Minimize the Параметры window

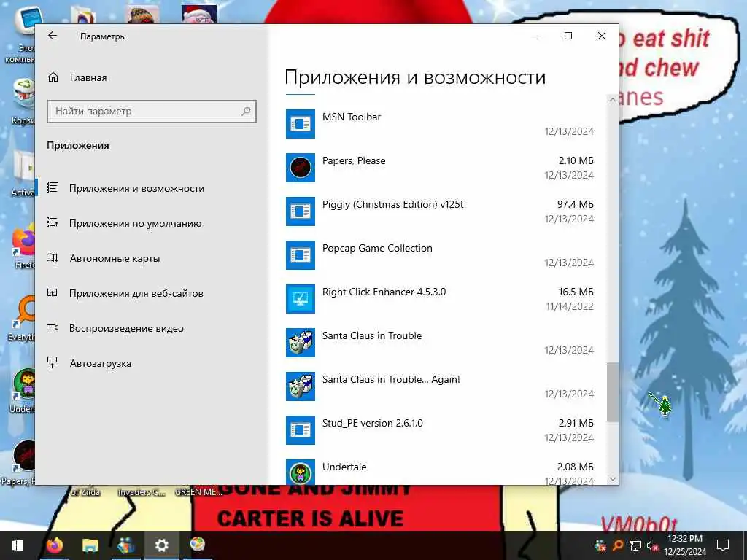click(x=535, y=36)
